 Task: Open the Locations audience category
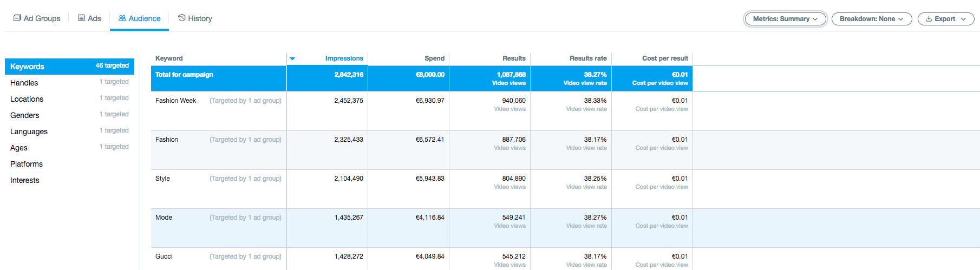(x=27, y=99)
